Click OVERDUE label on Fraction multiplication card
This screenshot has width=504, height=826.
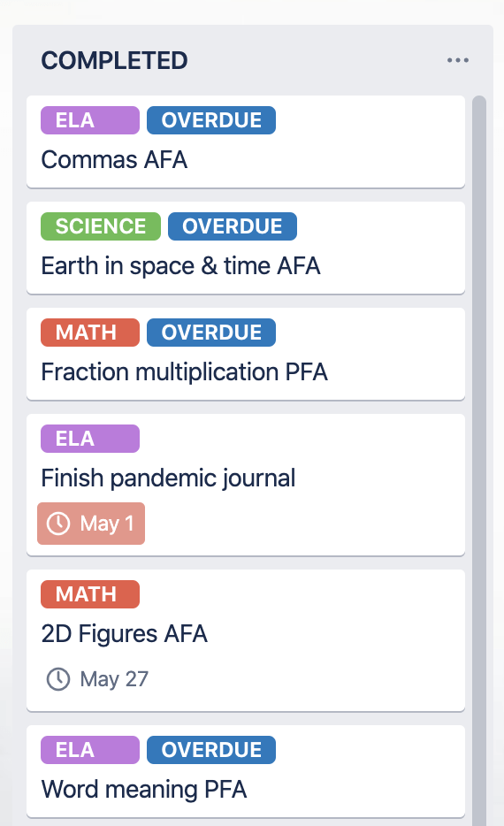(211, 333)
